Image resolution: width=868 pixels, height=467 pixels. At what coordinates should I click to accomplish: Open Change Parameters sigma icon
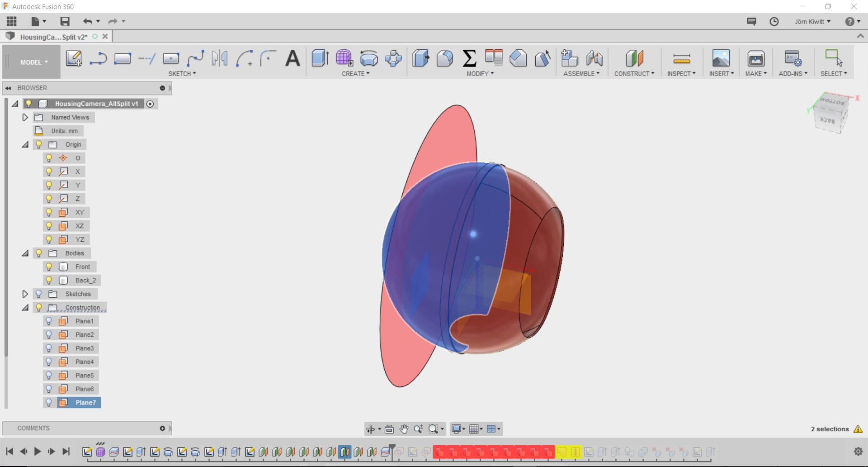pos(469,58)
